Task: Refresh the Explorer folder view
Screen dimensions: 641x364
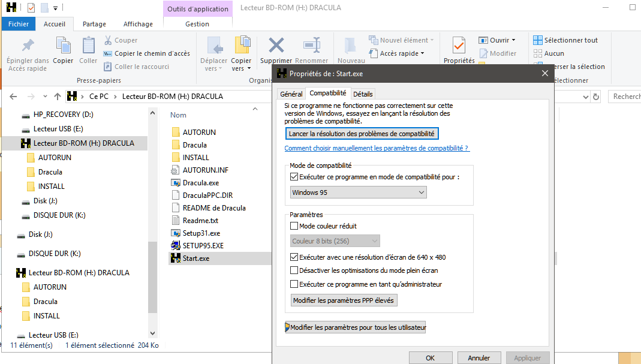Action: point(596,97)
